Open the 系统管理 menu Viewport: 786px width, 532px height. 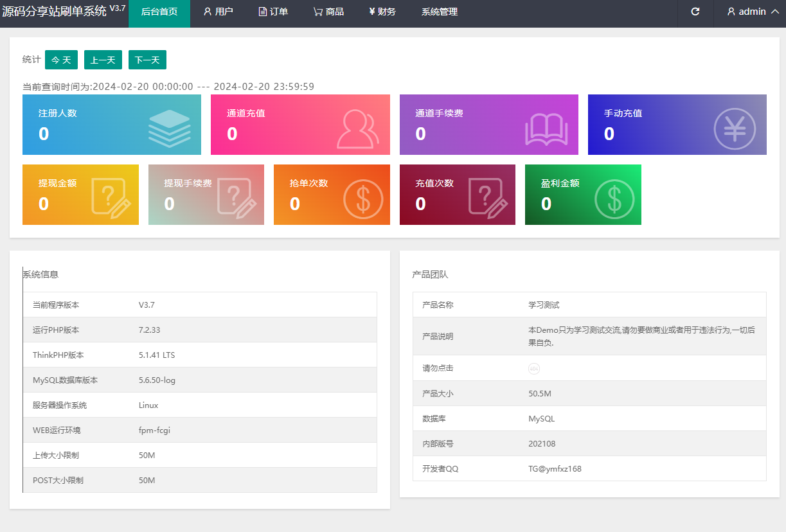pyautogui.click(x=440, y=12)
